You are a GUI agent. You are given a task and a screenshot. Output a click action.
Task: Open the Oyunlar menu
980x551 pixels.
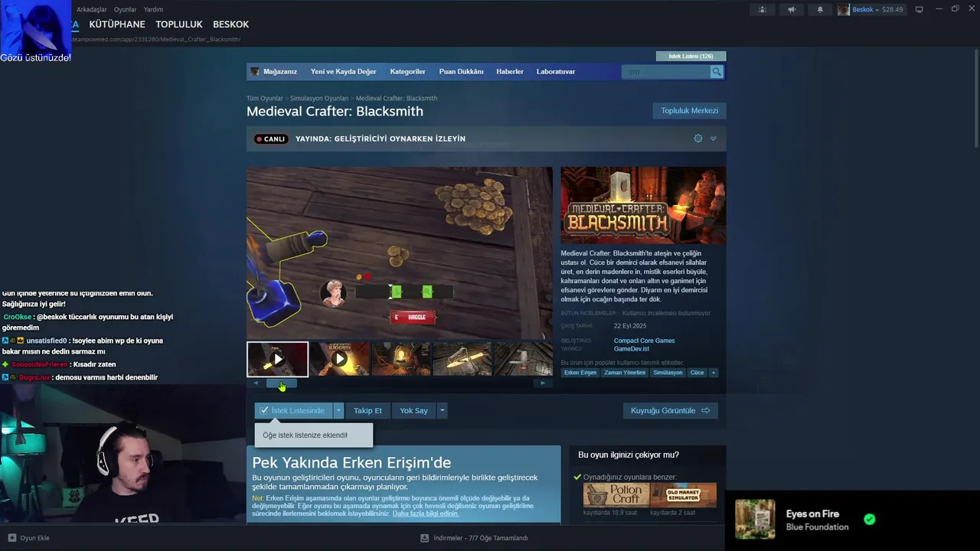(125, 9)
